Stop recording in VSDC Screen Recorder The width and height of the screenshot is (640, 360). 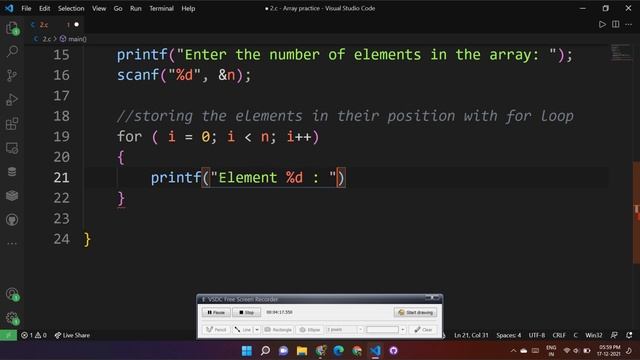click(x=247, y=312)
